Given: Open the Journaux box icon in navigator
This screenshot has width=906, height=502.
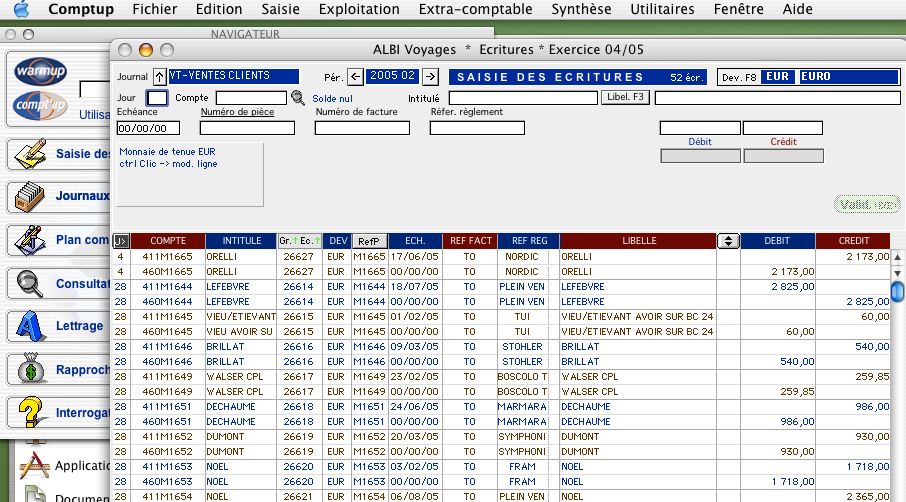Looking at the screenshot, I should tap(31, 197).
